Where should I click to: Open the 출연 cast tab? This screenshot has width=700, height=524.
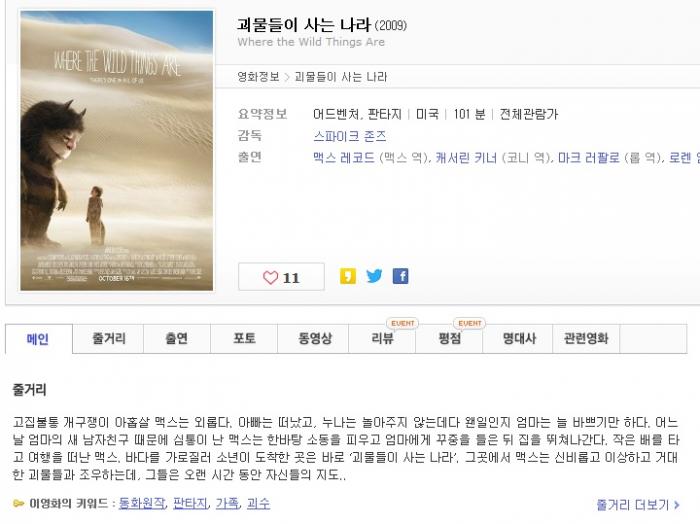click(x=177, y=339)
